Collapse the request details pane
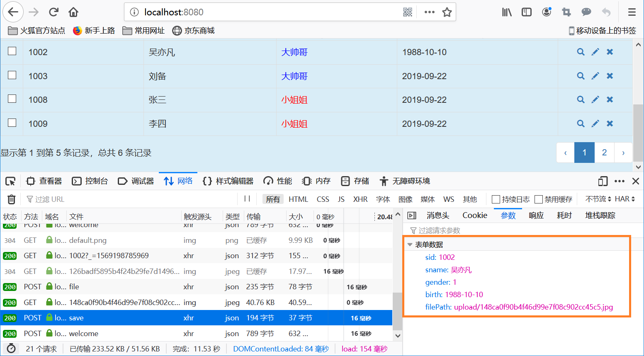The width and height of the screenshot is (644, 356). (412, 216)
